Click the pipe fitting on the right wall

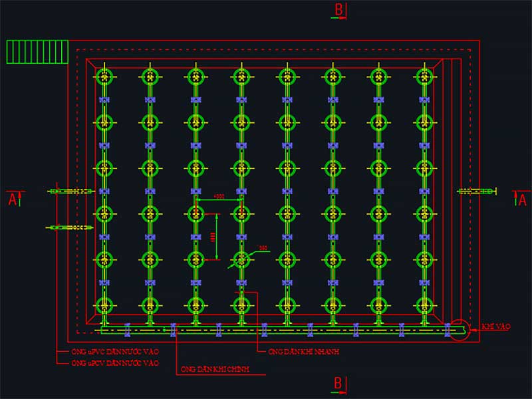tap(477, 192)
